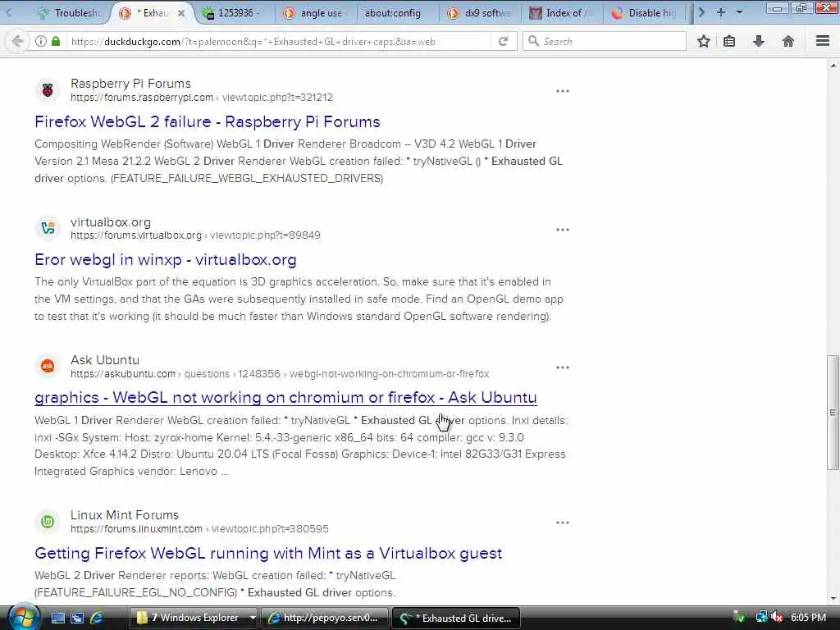
Task: Click Switch Windows quick launch icon
Action: point(77,619)
